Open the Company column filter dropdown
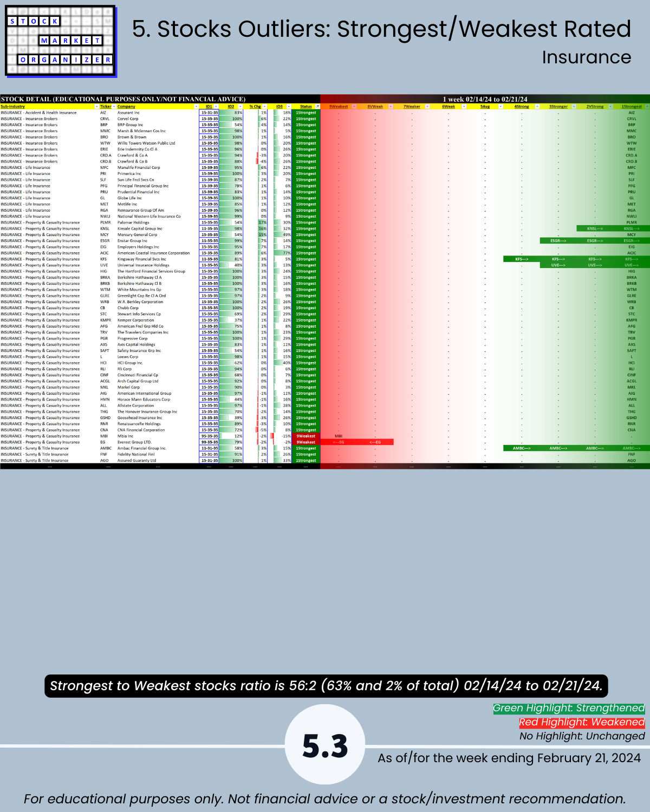This screenshot has height=812, width=650. point(196,107)
